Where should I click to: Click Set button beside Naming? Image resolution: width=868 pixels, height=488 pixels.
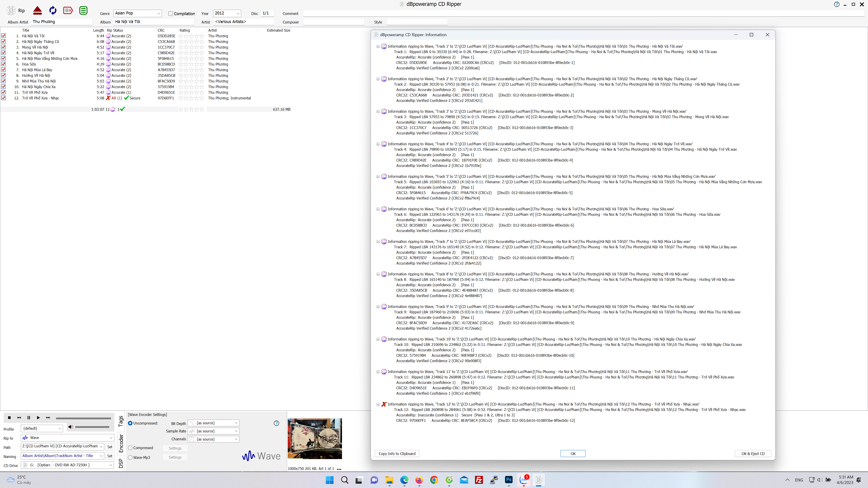pos(110,456)
